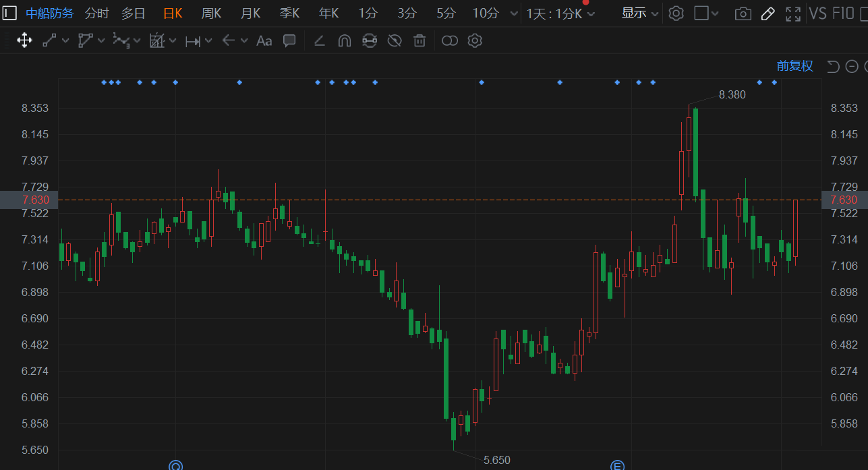Click the undo arrow beside 前复权
The height and width of the screenshot is (470, 868).
tap(833, 66)
